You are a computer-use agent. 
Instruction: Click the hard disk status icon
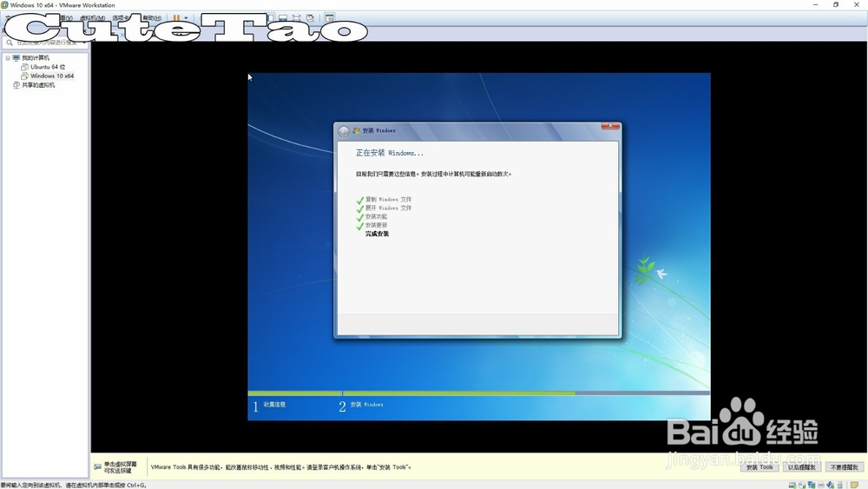point(792,486)
